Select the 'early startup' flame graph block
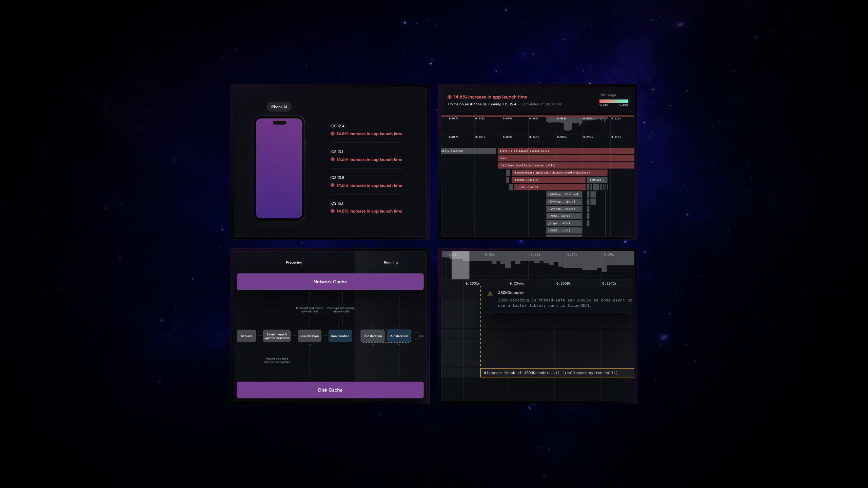This screenshot has width=868, height=488. click(x=468, y=151)
